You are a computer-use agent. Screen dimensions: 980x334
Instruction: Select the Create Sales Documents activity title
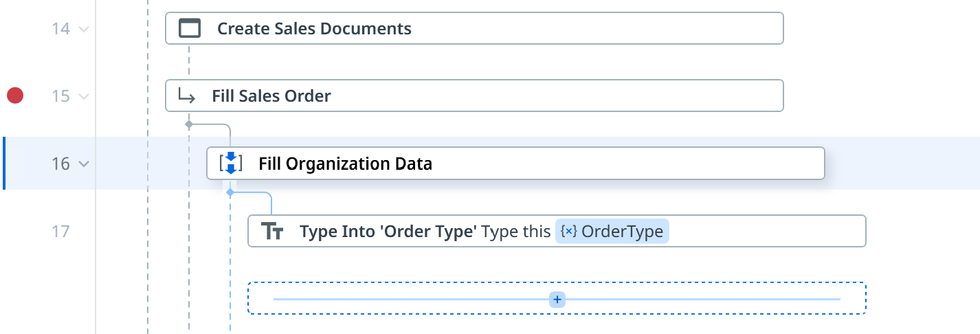[x=314, y=28]
